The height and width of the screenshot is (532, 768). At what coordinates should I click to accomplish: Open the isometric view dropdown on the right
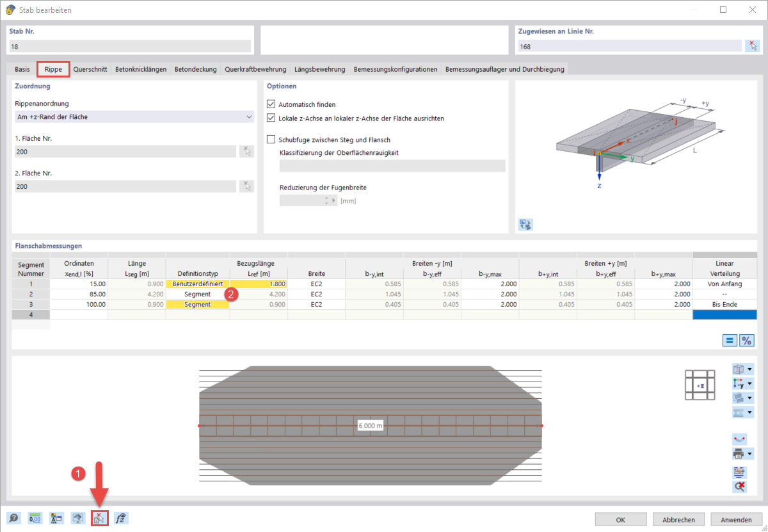[749, 369]
